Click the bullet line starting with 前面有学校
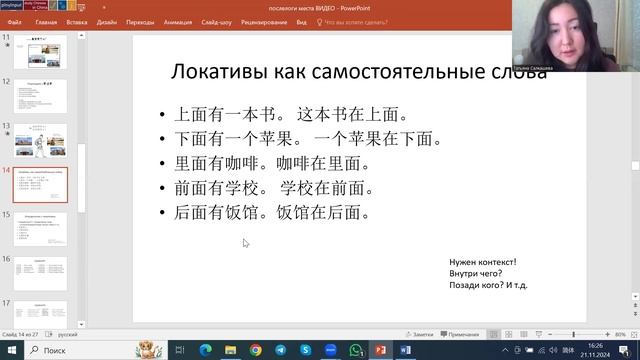The image size is (640, 360). pos(274,188)
